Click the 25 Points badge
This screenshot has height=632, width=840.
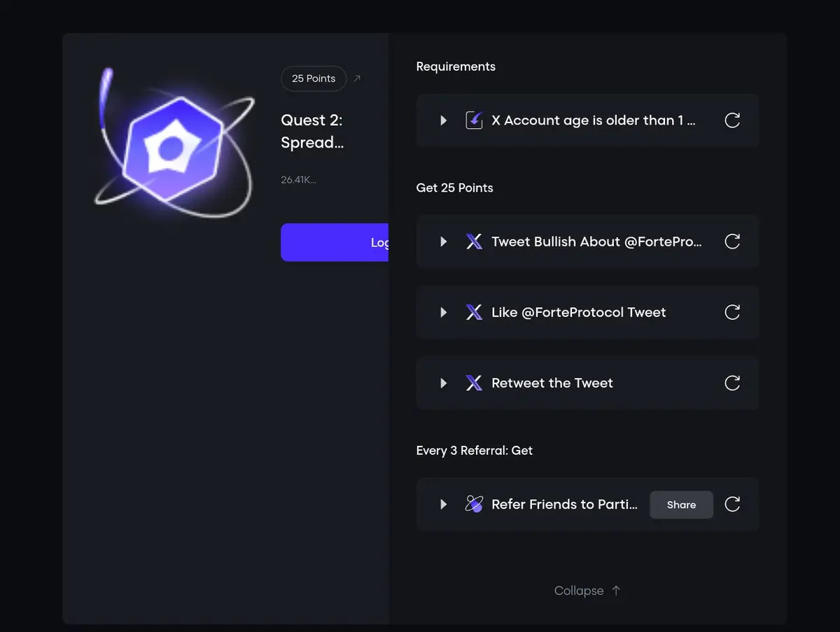pyautogui.click(x=314, y=78)
